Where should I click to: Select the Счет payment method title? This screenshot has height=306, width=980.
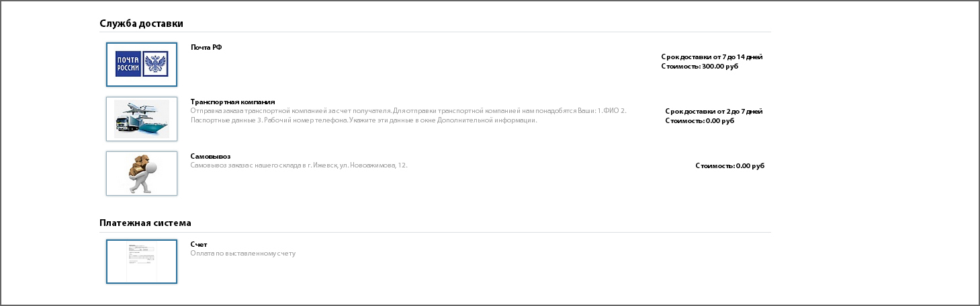tap(199, 244)
